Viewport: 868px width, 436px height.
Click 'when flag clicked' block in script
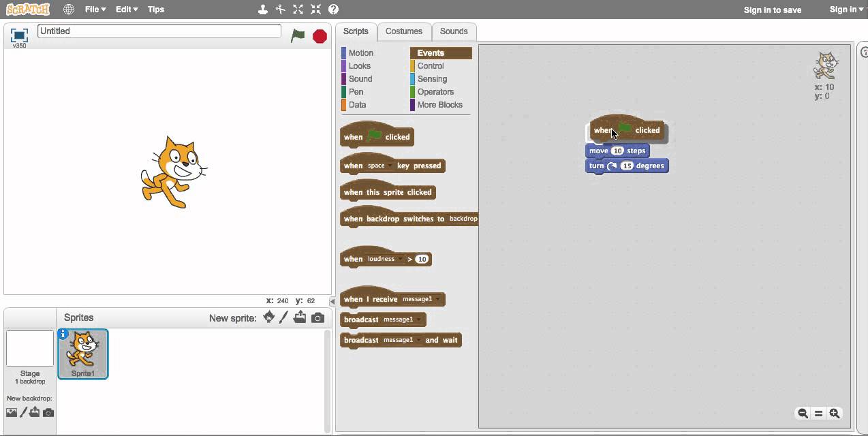click(627, 129)
